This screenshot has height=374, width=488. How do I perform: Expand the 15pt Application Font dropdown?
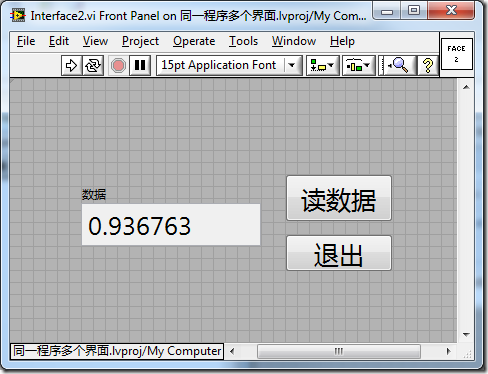(292, 65)
